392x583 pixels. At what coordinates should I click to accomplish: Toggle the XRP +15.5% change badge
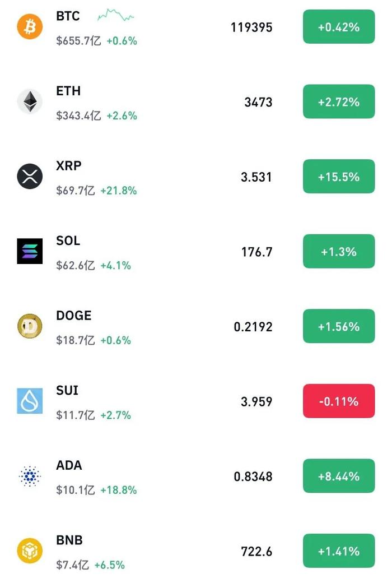pos(339,176)
